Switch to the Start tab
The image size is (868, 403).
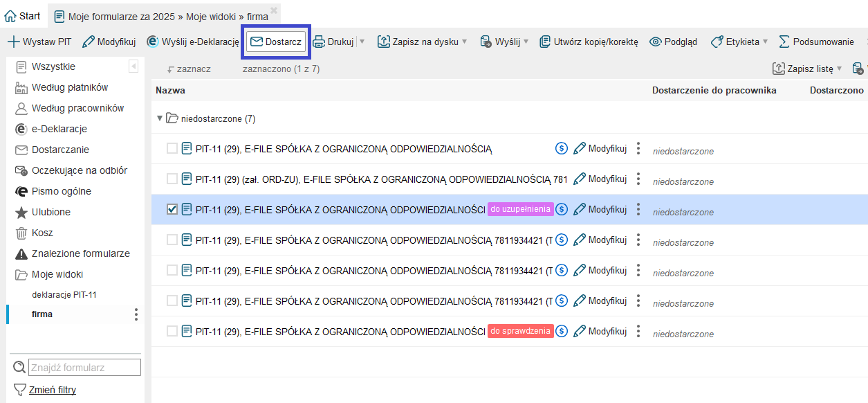point(23,15)
